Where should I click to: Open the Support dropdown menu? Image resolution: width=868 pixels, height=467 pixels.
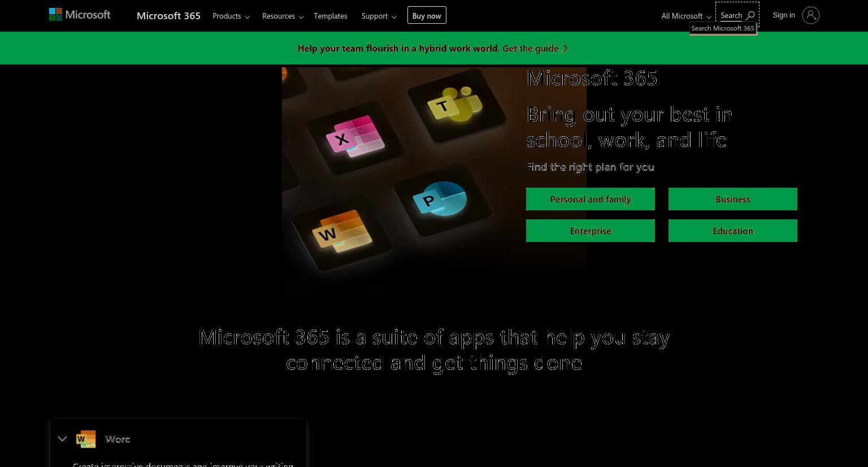pos(379,16)
